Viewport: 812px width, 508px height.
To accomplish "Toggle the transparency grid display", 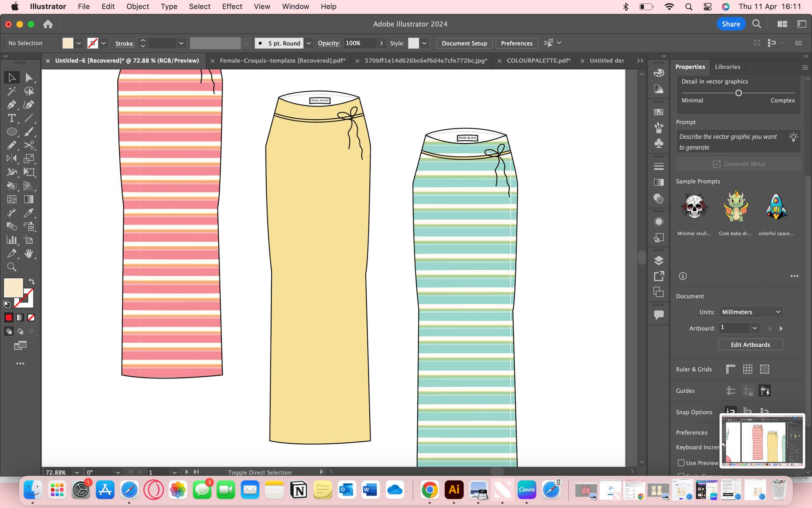I will coord(764,369).
